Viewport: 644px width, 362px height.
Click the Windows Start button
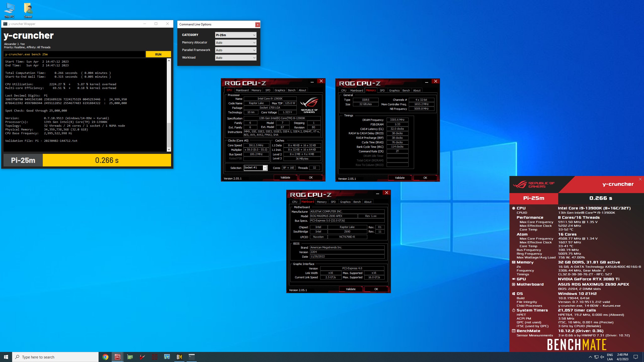[x=6, y=357]
